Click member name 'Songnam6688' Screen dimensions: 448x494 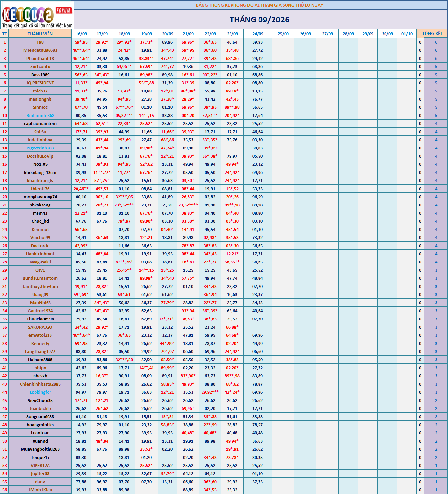point(40,416)
